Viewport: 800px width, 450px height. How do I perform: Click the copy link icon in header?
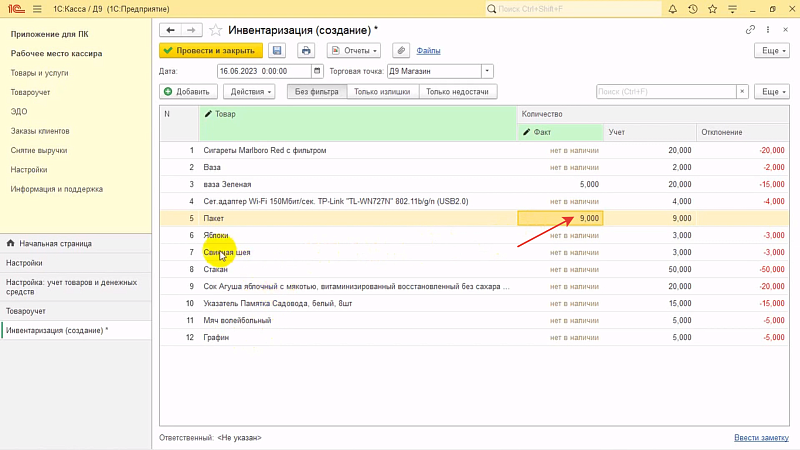(751, 30)
